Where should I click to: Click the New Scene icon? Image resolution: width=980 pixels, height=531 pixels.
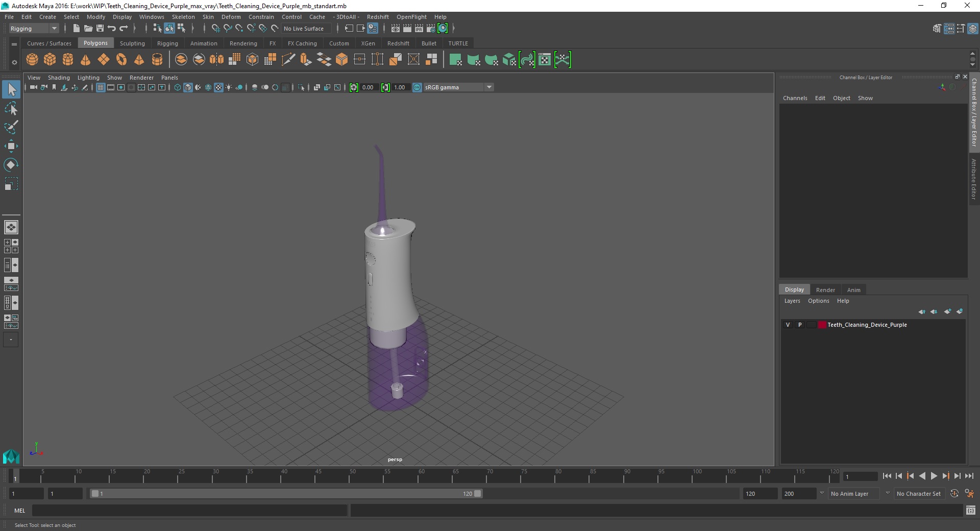point(76,29)
